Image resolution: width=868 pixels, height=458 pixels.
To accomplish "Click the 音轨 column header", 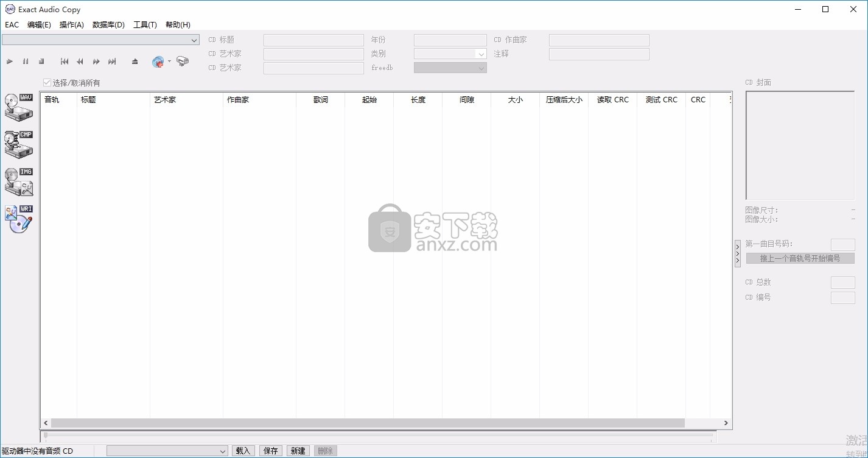I will (59, 100).
